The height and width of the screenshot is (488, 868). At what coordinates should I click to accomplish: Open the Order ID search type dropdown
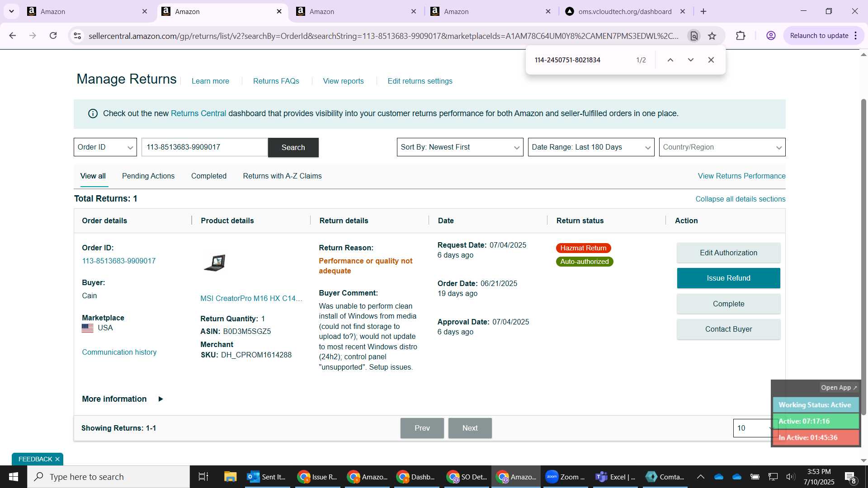[105, 147]
